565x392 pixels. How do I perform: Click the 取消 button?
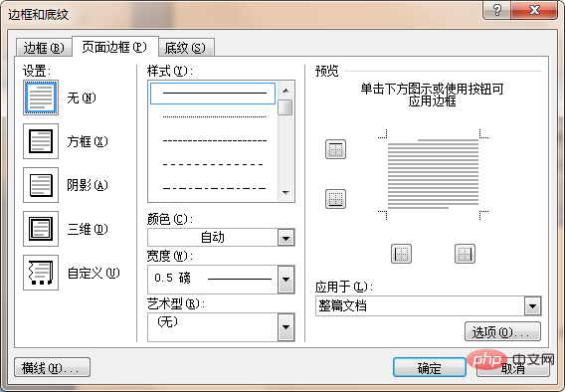pos(513,368)
